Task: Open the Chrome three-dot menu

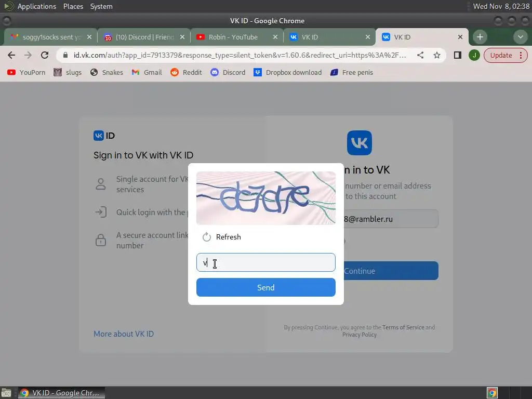Action: [521, 55]
